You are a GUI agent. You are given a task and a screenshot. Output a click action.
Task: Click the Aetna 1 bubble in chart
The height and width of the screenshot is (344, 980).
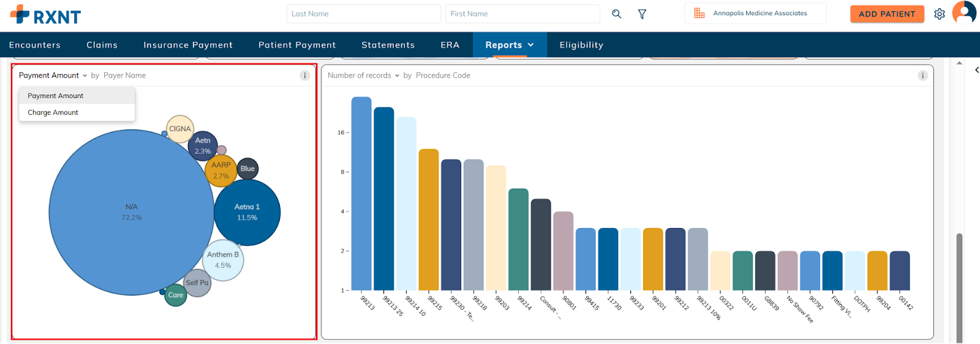(x=247, y=212)
